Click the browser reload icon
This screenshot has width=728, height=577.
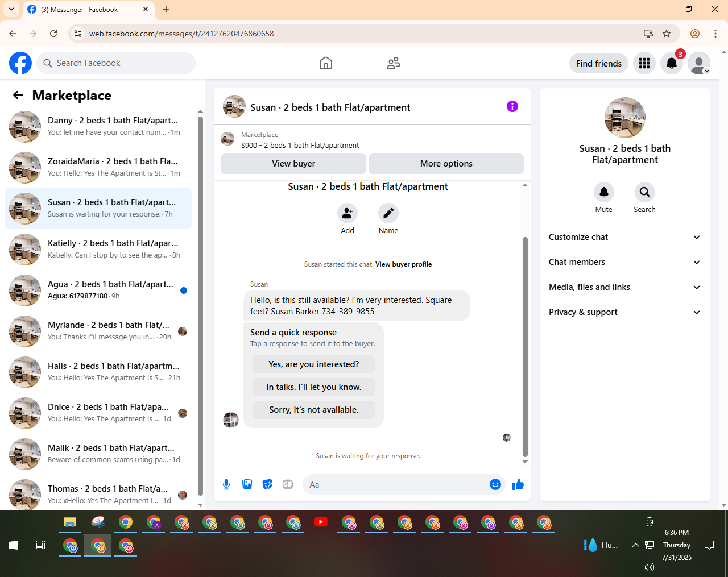coord(53,34)
